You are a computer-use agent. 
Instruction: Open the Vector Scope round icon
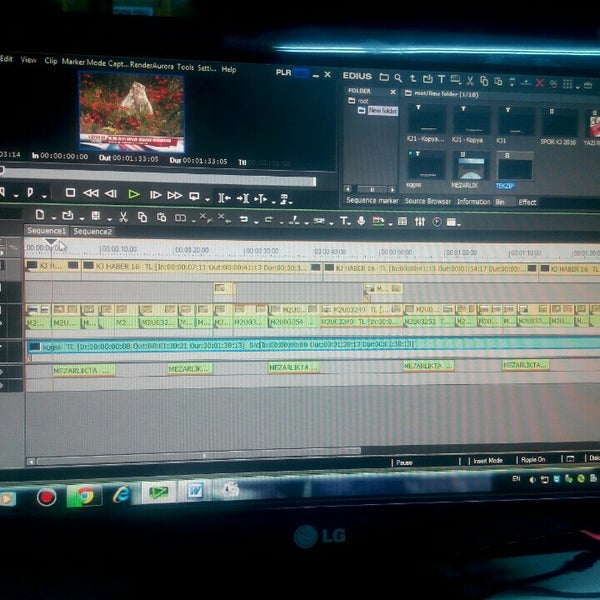(437, 222)
